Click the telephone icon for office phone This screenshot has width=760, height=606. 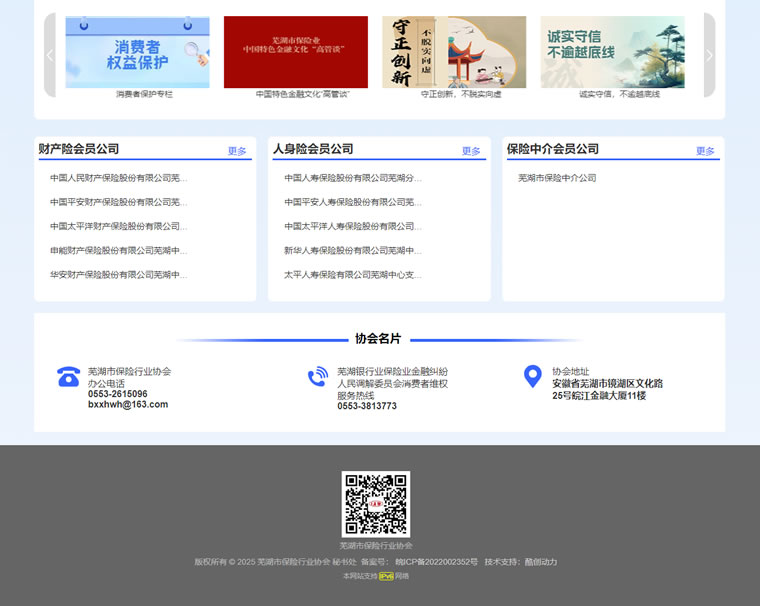click(68, 377)
